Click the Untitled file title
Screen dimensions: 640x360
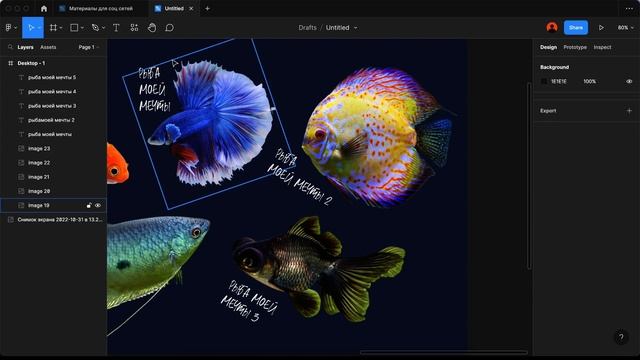[338, 28]
